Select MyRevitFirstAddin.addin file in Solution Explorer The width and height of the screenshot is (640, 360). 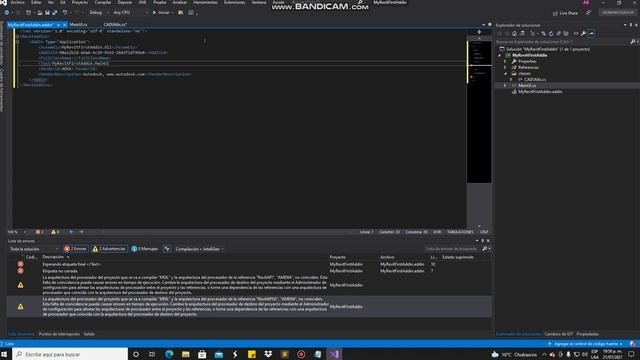(x=540, y=92)
